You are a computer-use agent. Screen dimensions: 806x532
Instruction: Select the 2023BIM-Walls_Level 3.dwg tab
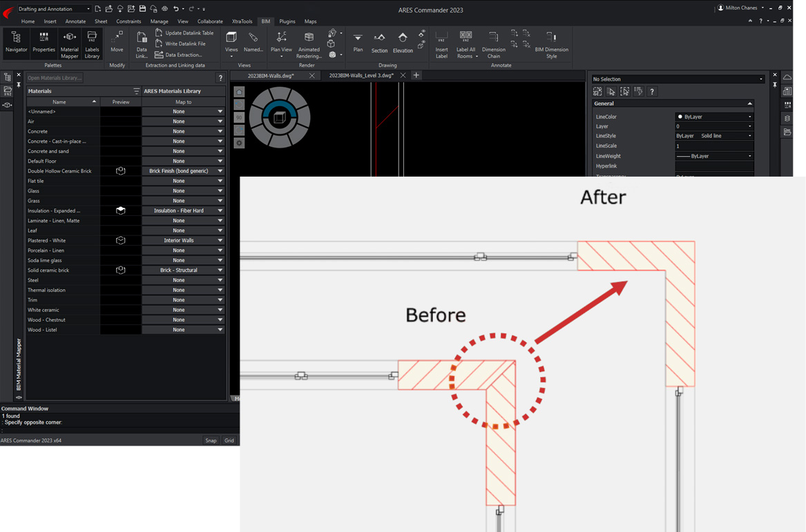pyautogui.click(x=361, y=75)
